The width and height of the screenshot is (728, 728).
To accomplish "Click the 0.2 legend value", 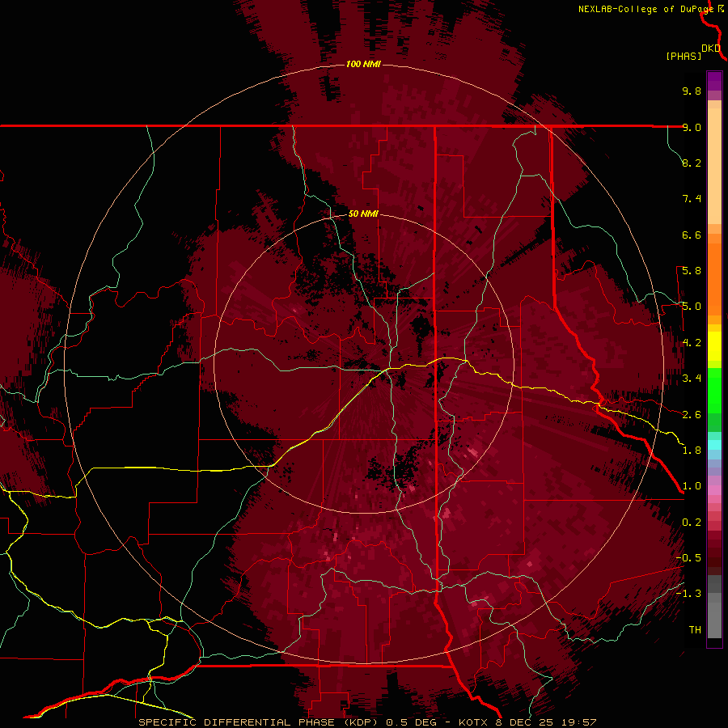I will (x=692, y=523).
